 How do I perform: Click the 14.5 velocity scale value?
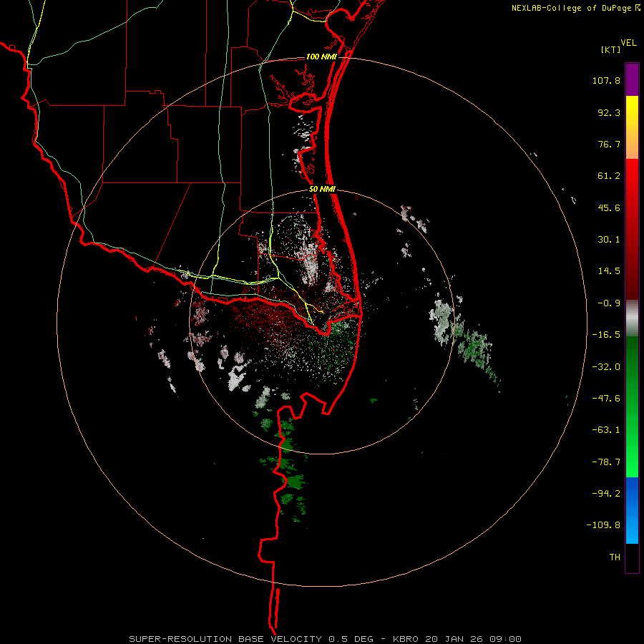609,271
